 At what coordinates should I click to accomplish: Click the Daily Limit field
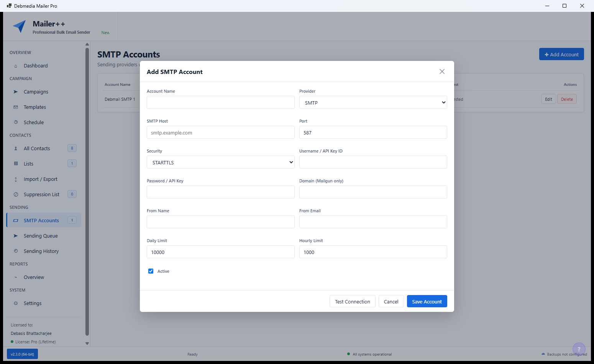coord(220,252)
